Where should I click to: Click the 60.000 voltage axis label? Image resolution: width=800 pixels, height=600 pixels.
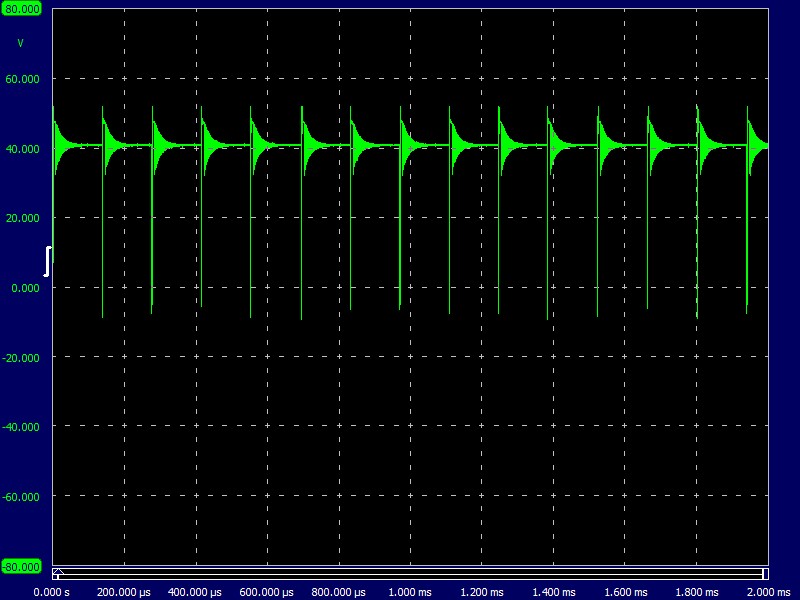pyautogui.click(x=22, y=79)
